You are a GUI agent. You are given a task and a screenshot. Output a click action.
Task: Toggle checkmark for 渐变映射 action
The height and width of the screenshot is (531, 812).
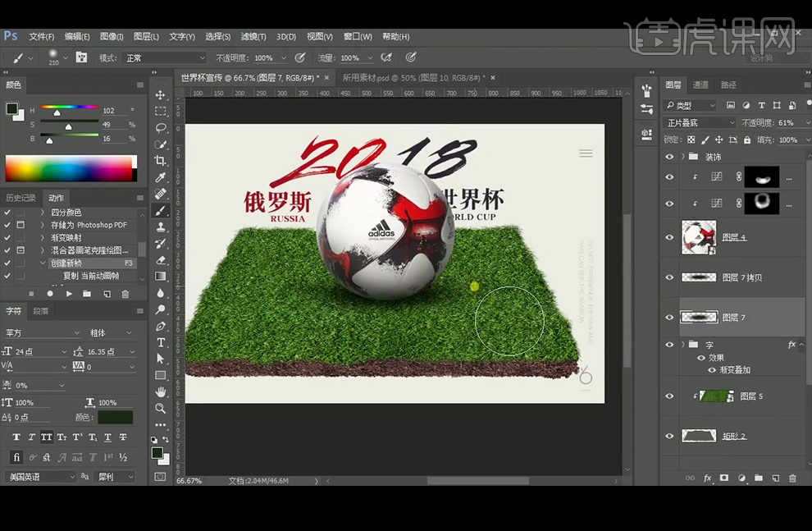pos(7,237)
